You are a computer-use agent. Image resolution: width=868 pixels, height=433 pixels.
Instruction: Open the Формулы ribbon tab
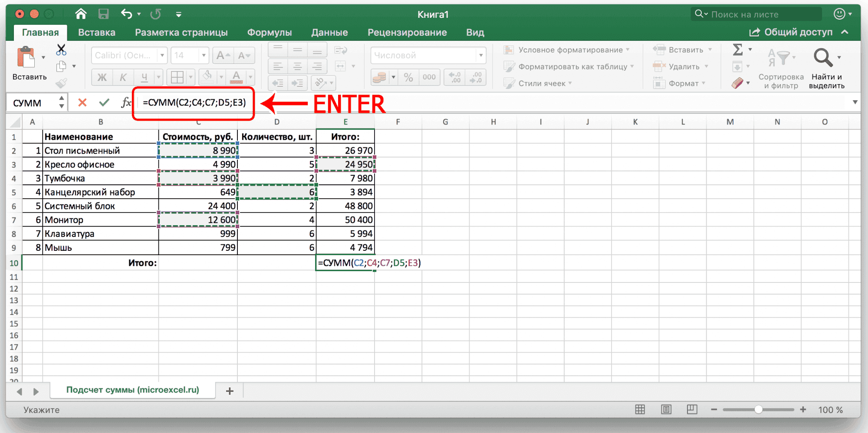(x=269, y=33)
